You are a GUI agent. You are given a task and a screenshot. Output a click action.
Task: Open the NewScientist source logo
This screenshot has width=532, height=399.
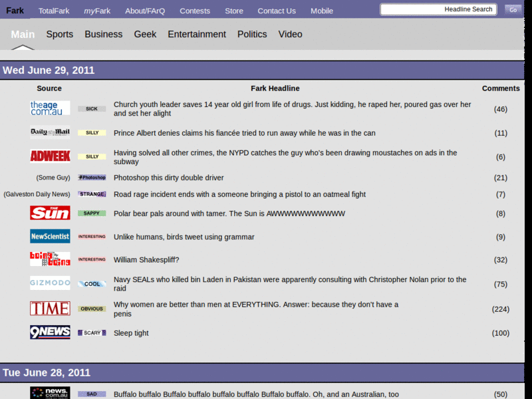click(50, 236)
